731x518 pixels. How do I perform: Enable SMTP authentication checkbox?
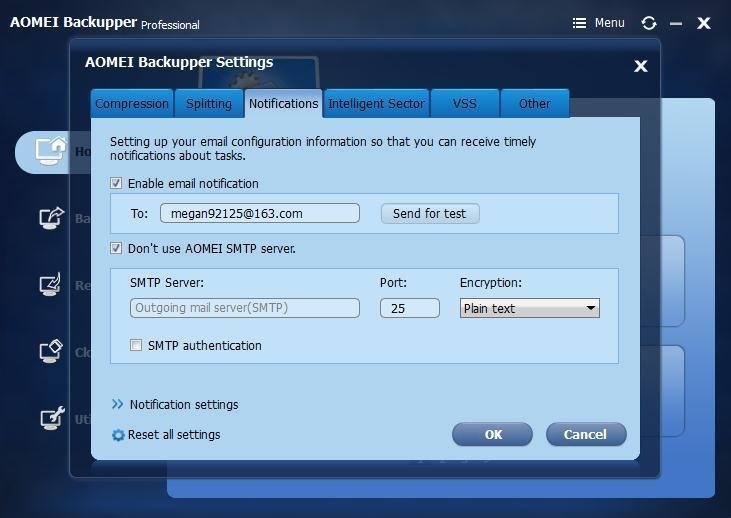point(136,345)
